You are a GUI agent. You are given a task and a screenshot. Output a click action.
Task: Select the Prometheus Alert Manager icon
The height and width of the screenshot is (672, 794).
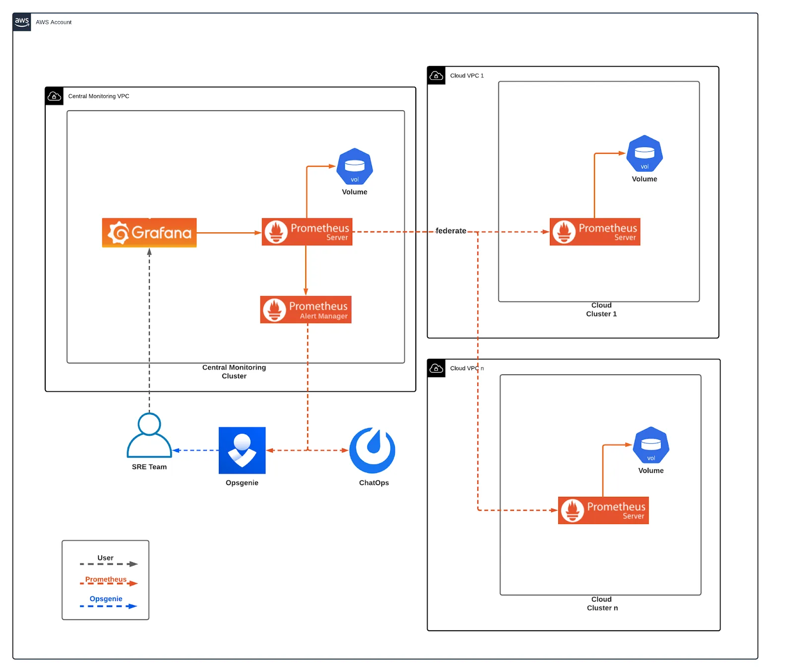306,310
